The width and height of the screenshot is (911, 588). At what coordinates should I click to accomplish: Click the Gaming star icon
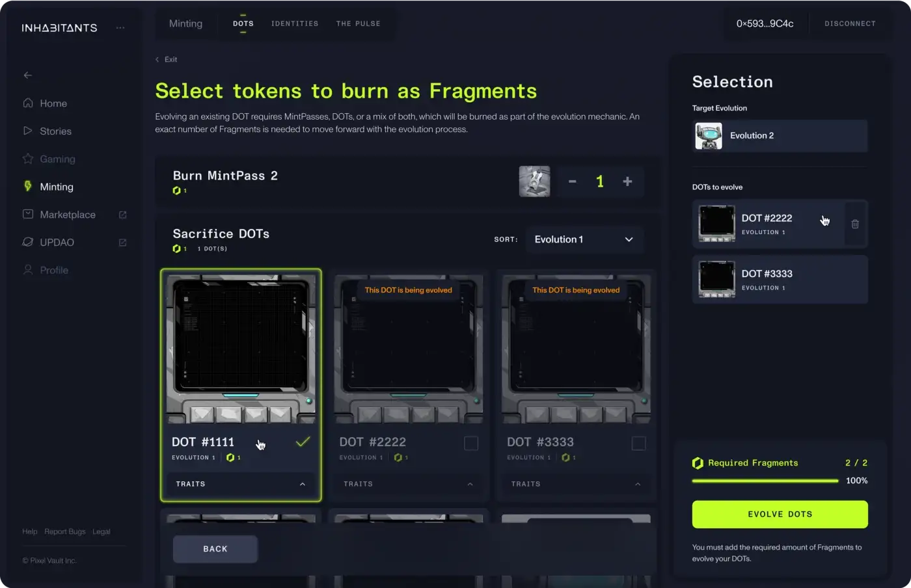click(28, 159)
